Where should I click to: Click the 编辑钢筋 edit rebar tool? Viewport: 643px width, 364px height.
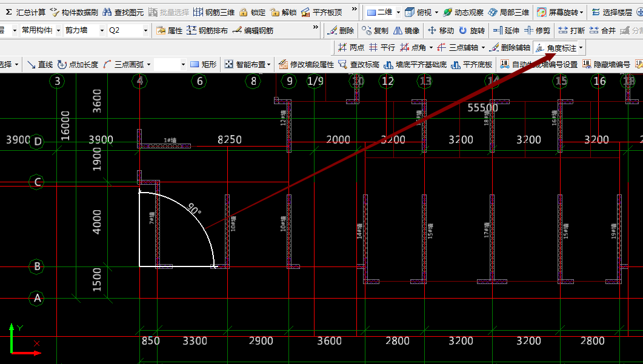pyautogui.click(x=253, y=30)
